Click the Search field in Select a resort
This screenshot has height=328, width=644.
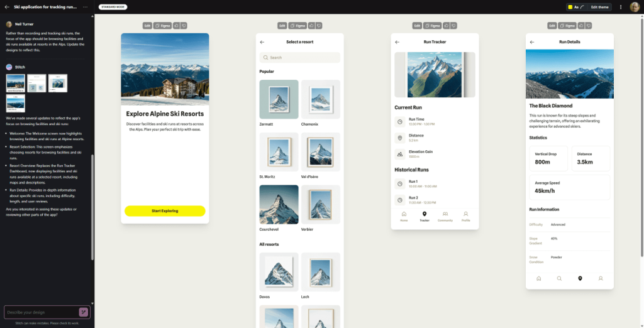(300, 57)
